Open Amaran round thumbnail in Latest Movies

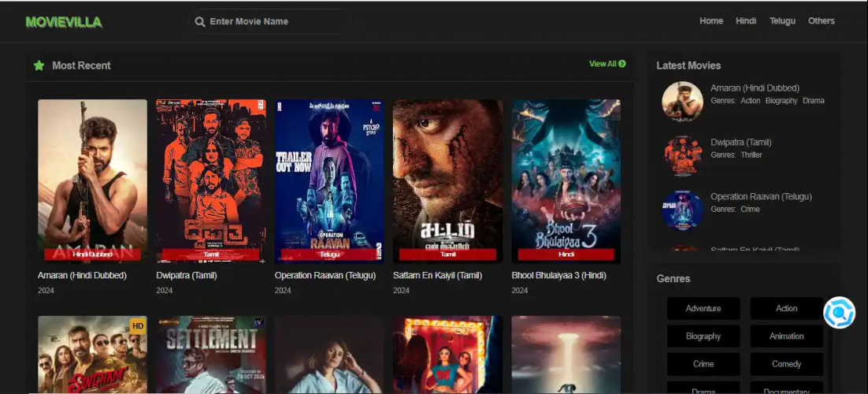682,101
